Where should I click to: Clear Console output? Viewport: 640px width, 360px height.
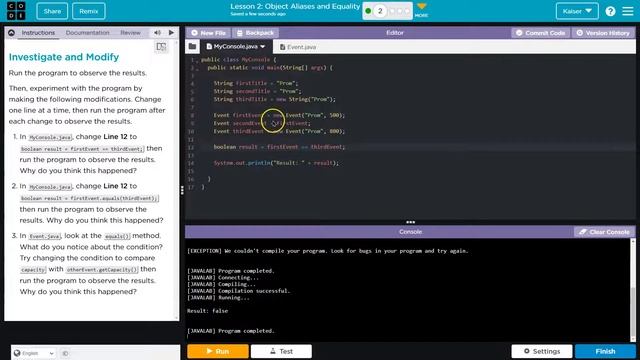[604, 232]
